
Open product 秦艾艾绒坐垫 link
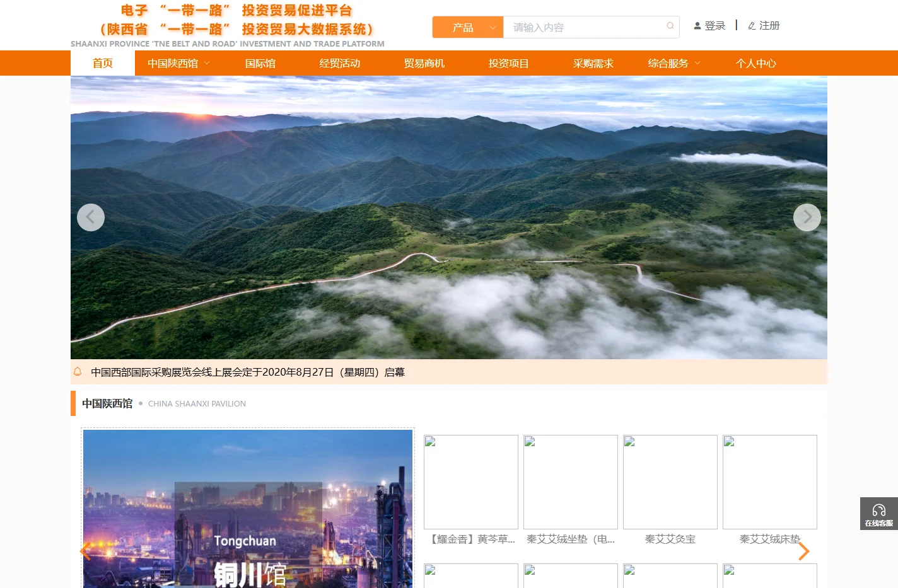(x=571, y=539)
